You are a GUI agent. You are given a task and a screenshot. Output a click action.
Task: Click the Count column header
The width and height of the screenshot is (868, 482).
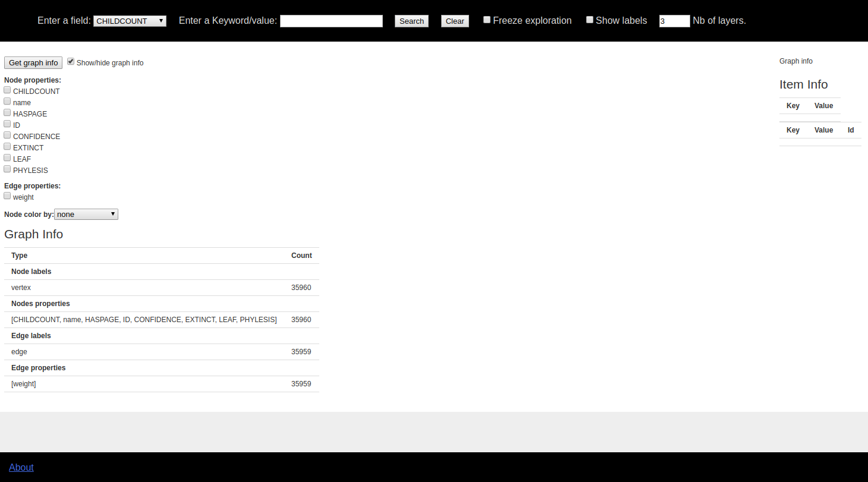click(x=301, y=256)
